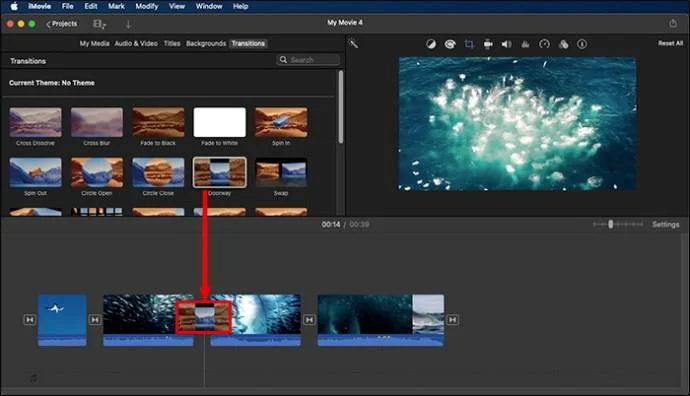Select the Transitions tab

(248, 44)
